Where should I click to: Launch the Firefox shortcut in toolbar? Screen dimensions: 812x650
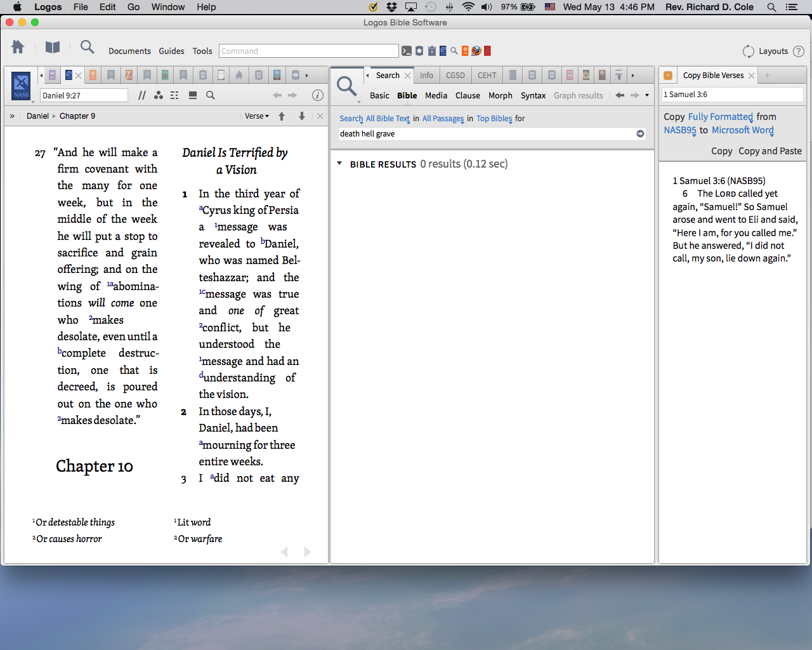point(477,51)
